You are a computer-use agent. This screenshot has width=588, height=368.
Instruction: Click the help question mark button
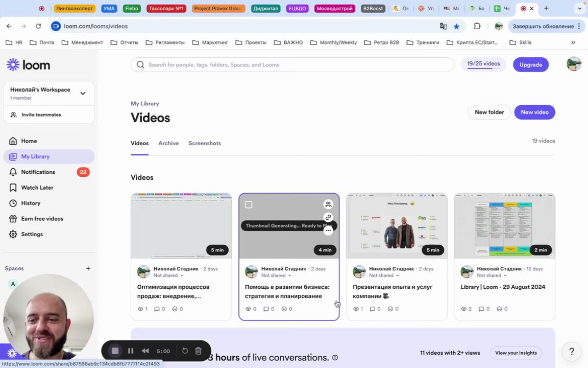coord(572,352)
